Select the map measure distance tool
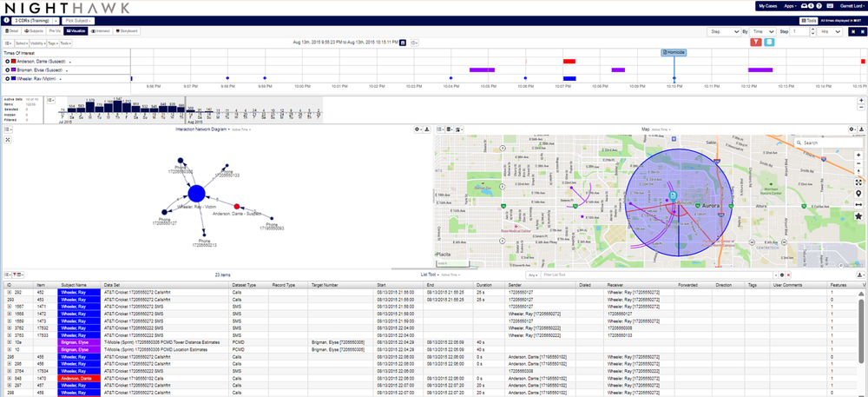868x397 pixels. point(858,205)
